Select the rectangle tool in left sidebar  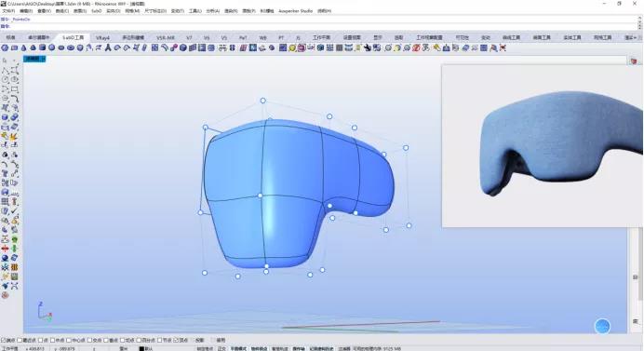point(14,88)
